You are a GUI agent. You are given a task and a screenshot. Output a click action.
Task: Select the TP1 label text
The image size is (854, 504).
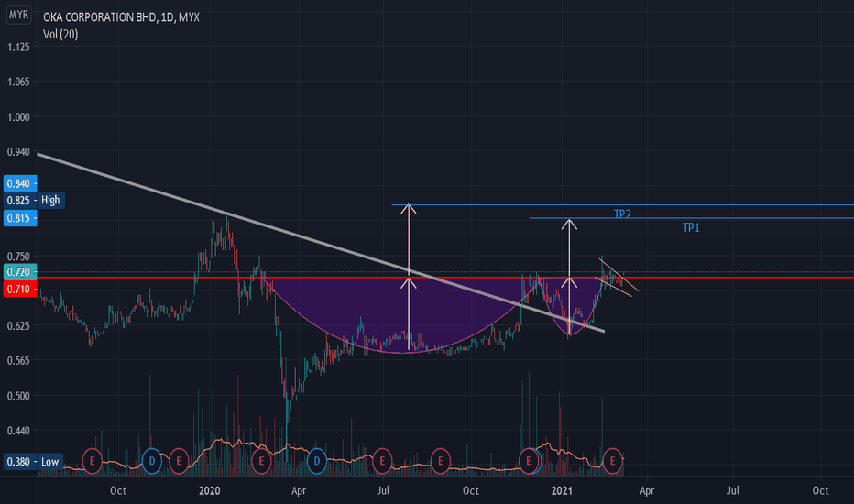(x=691, y=228)
